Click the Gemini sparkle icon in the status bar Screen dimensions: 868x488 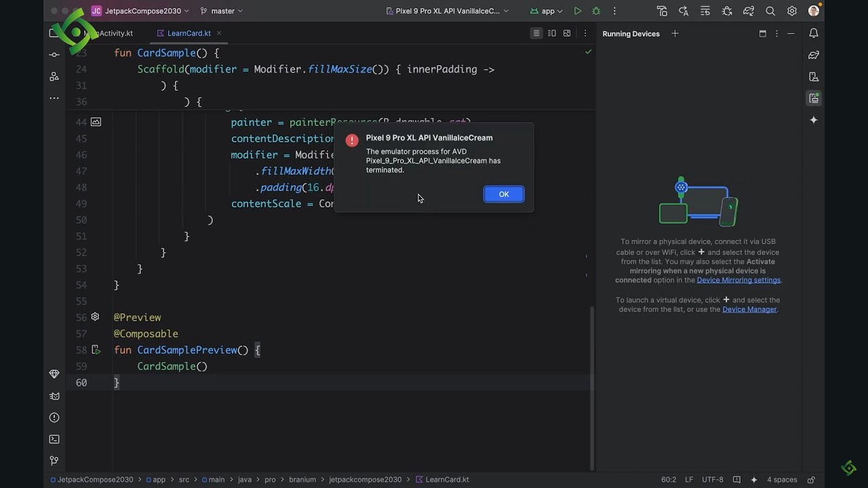[x=754, y=479]
